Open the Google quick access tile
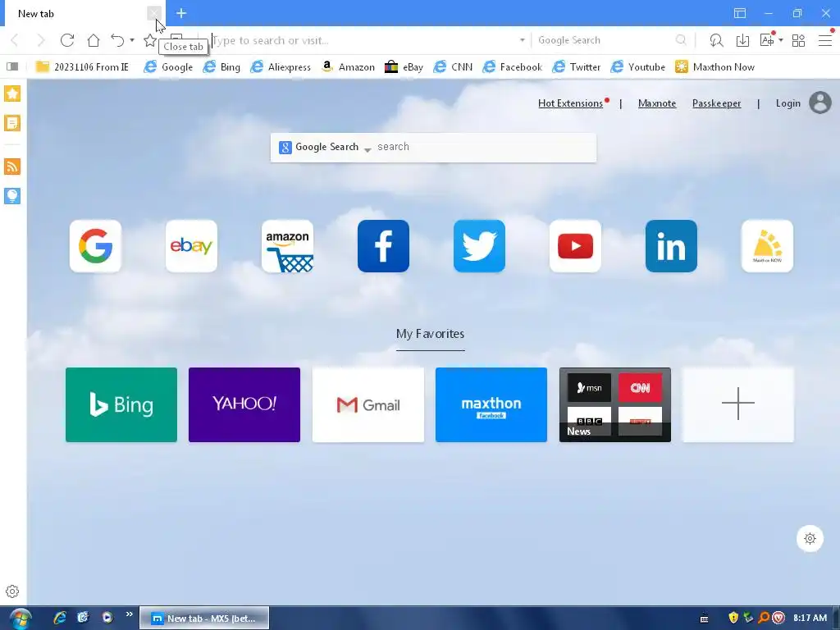 [x=95, y=246]
